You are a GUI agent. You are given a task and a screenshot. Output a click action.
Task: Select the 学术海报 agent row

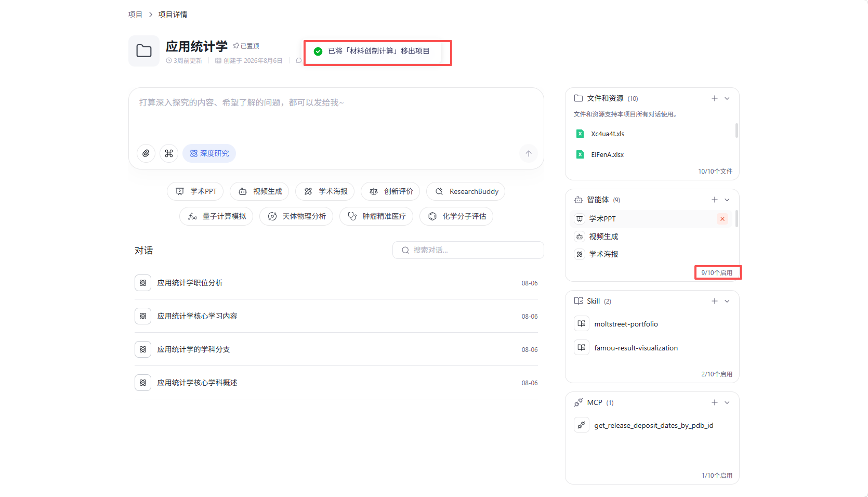[x=651, y=254]
